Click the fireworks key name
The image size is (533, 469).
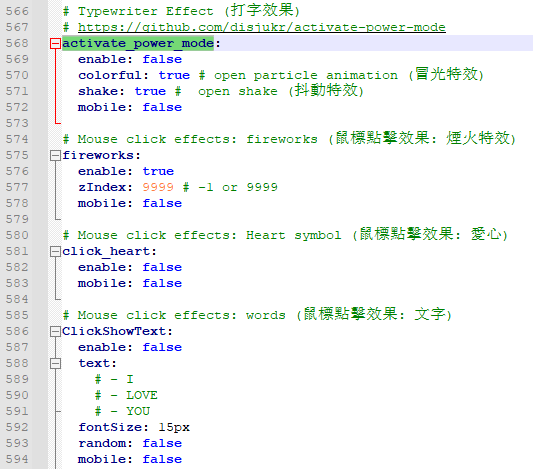98,155
